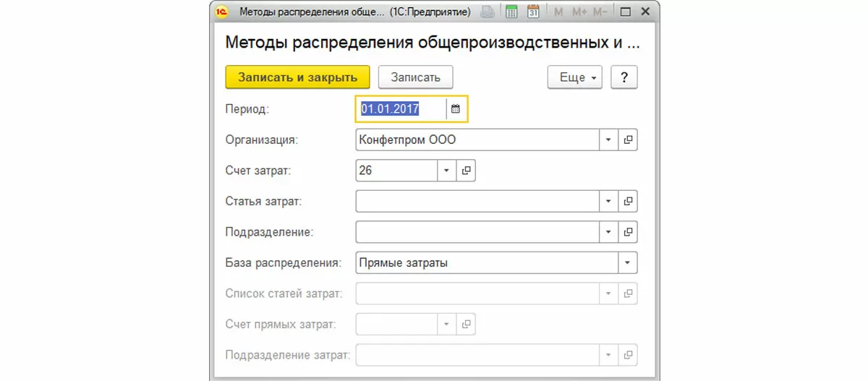868x381 pixels.
Task: Open the Подразделение item via open icon
Action: (x=628, y=232)
